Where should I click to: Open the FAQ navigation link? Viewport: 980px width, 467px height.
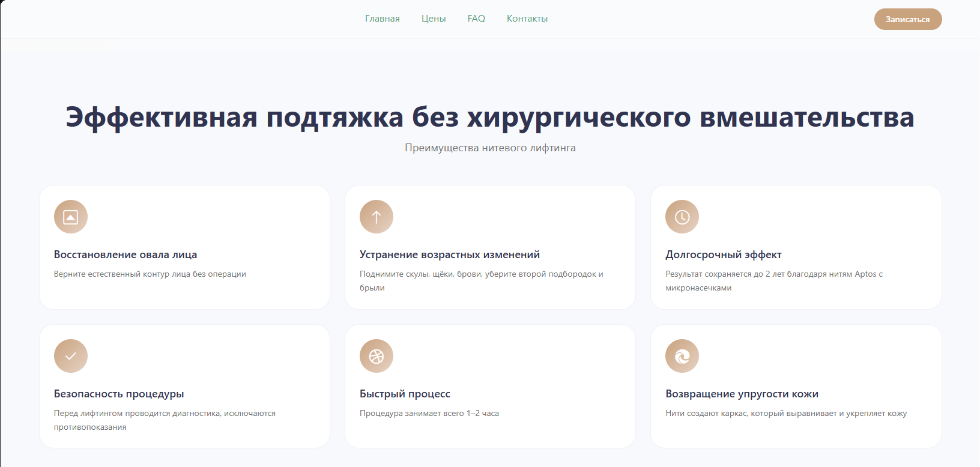point(476,19)
